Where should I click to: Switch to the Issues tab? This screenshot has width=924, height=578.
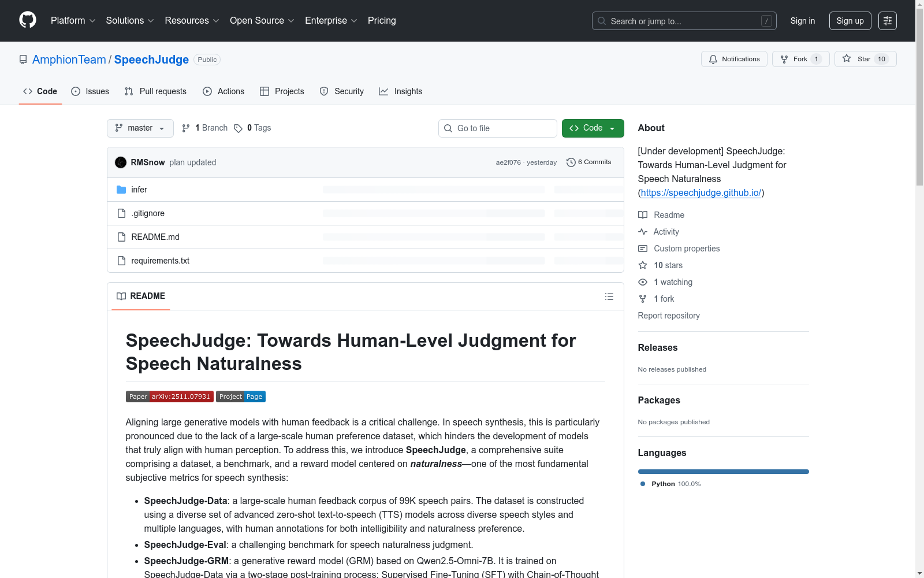coord(90,91)
